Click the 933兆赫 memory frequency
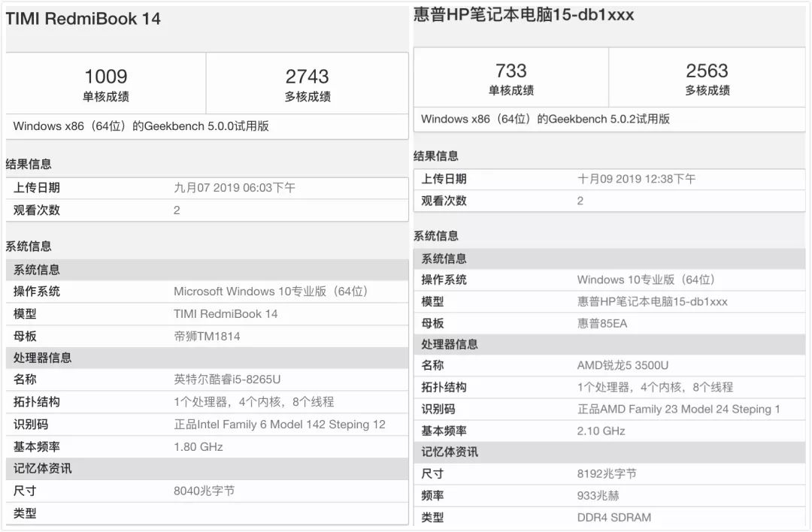The image size is (812, 532). click(x=598, y=495)
